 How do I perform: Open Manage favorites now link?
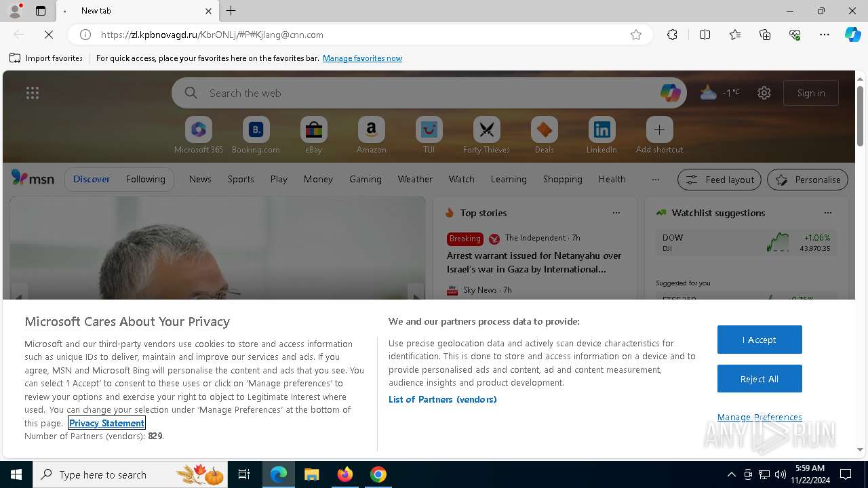point(362,58)
